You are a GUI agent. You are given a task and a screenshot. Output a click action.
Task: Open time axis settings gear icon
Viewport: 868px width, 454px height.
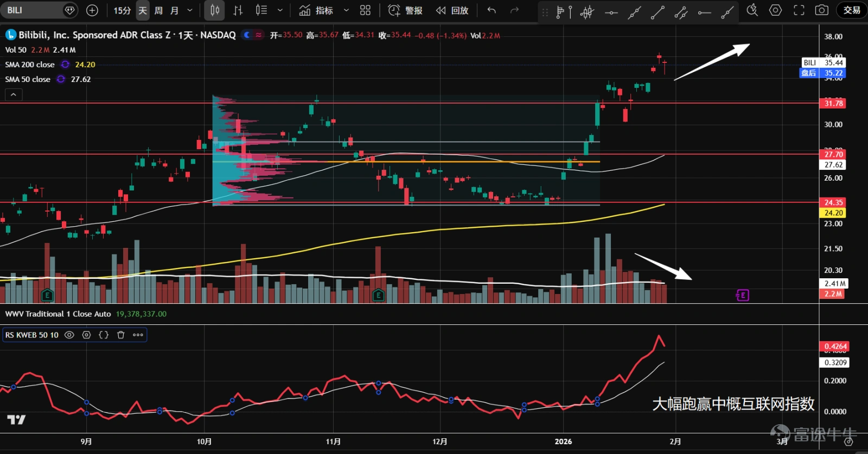click(848, 442)
